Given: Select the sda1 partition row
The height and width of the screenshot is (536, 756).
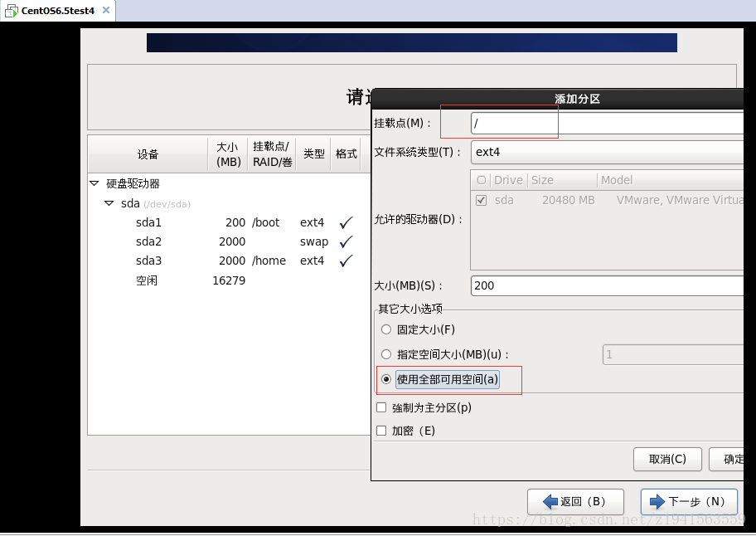Looking at the screenshot, I should coord(229,222).
